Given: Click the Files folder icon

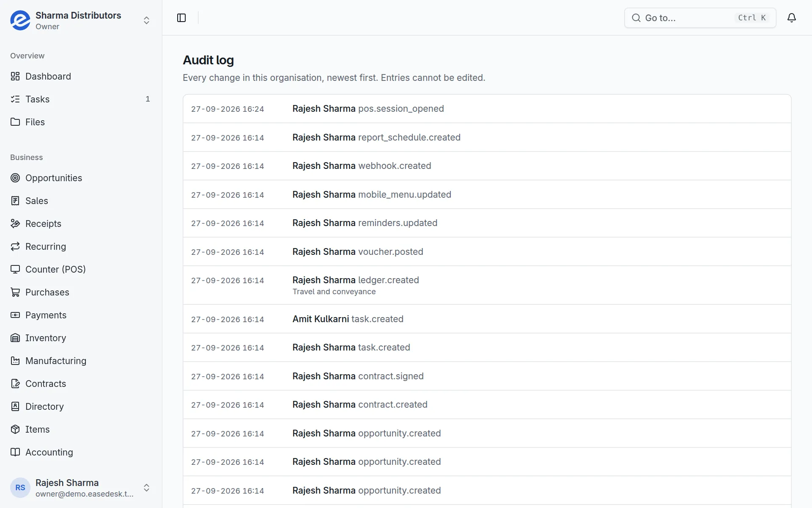Looking at the screenshot, I should (15, 122).
